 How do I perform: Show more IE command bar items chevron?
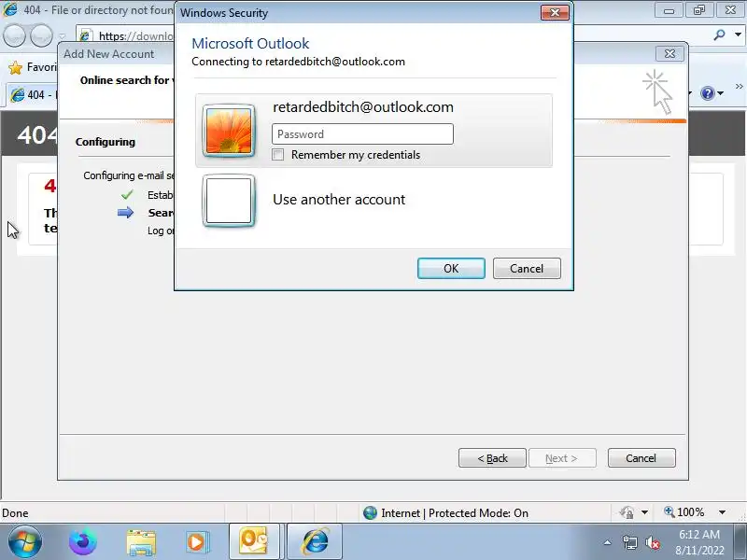point(739,86)
